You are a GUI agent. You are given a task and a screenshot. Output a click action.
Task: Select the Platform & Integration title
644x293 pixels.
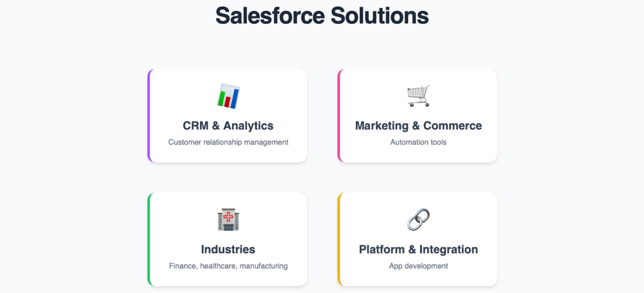click(x=418, y=249)
